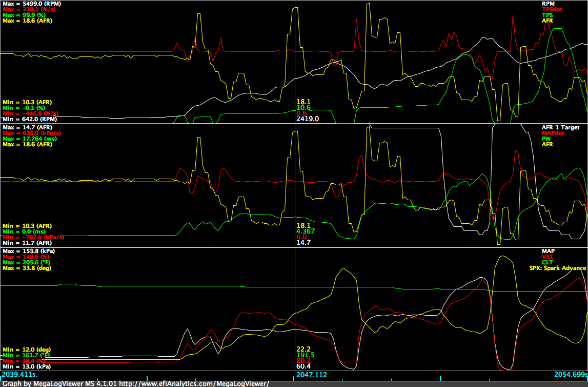Image resolution: width=588 pixels, height=387 pixels.
Task: Select the green TPS legend label
Action: tap(547, 15)
